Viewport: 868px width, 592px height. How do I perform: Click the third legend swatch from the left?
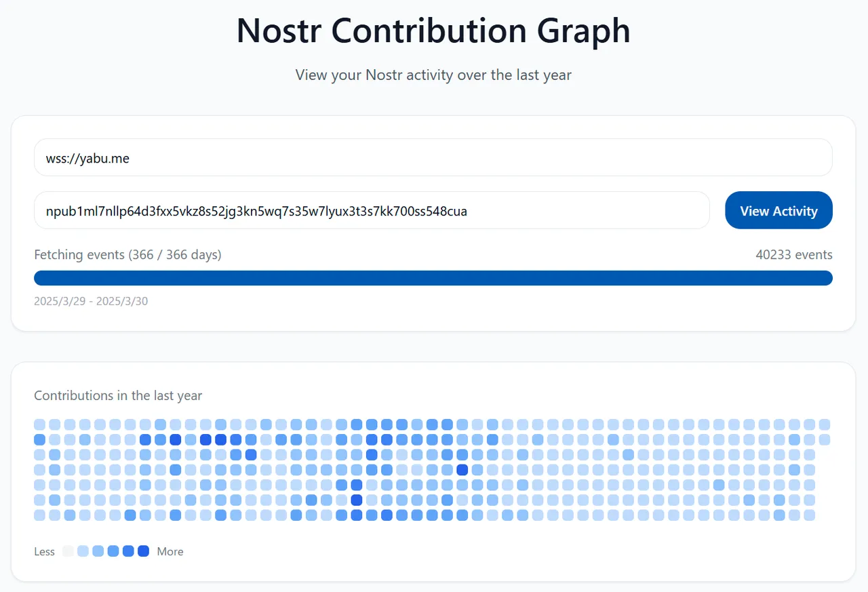pos(98,551)
